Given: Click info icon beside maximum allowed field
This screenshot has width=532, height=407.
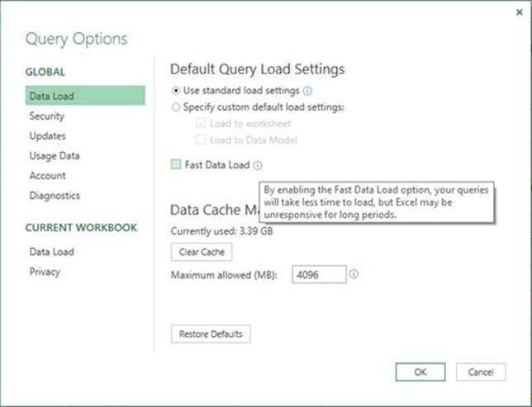Looking at the screenshot, I should (354, 273).
